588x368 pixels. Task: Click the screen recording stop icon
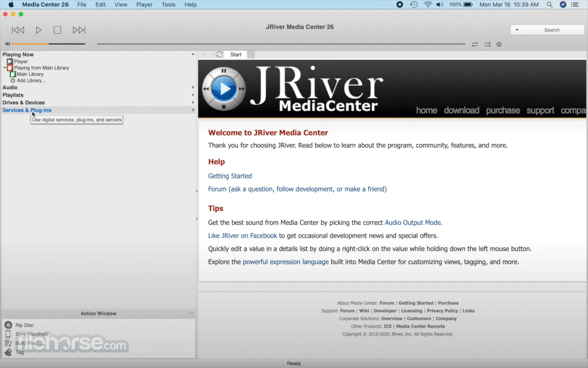(400, 5)
